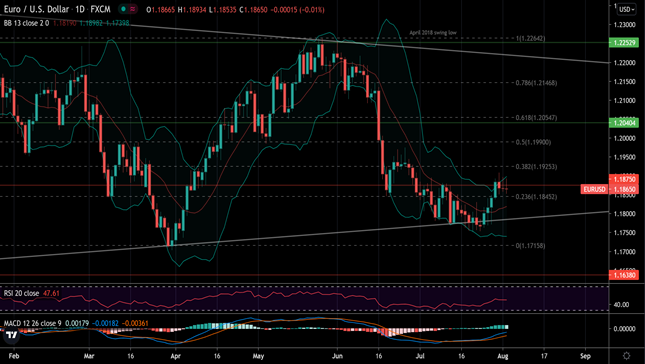Click the red 1.16380 price label
Viewport: 645px width, 364px height.
(x=624, y=275)
